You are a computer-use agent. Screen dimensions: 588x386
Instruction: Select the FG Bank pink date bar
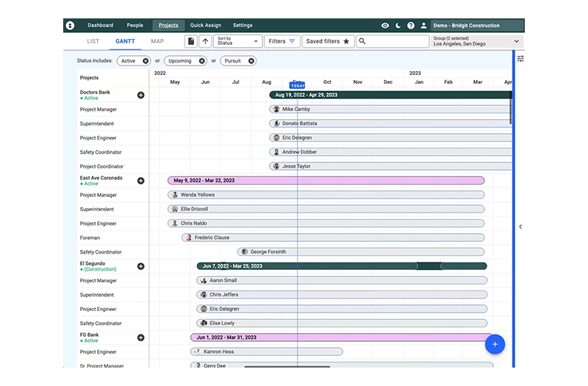pos(341,337)
